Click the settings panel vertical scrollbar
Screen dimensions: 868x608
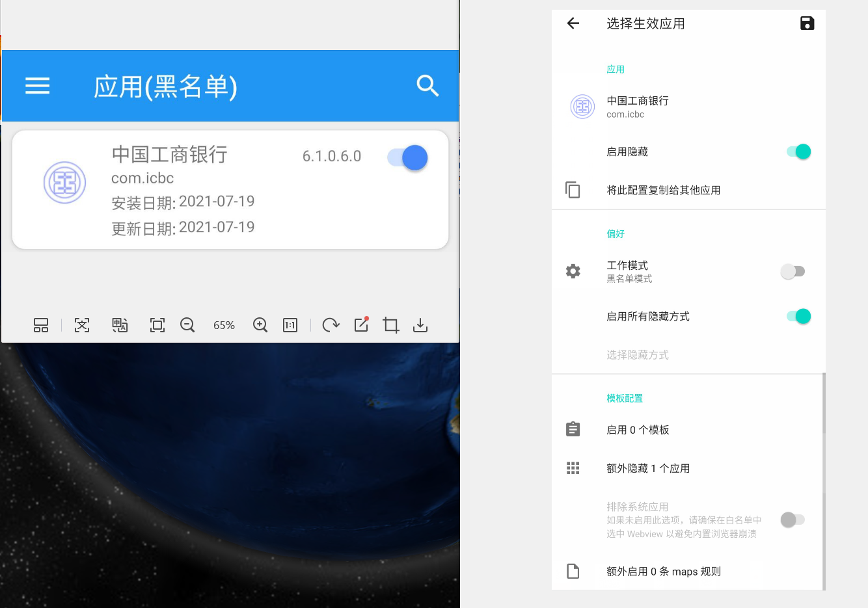[824, 481]
